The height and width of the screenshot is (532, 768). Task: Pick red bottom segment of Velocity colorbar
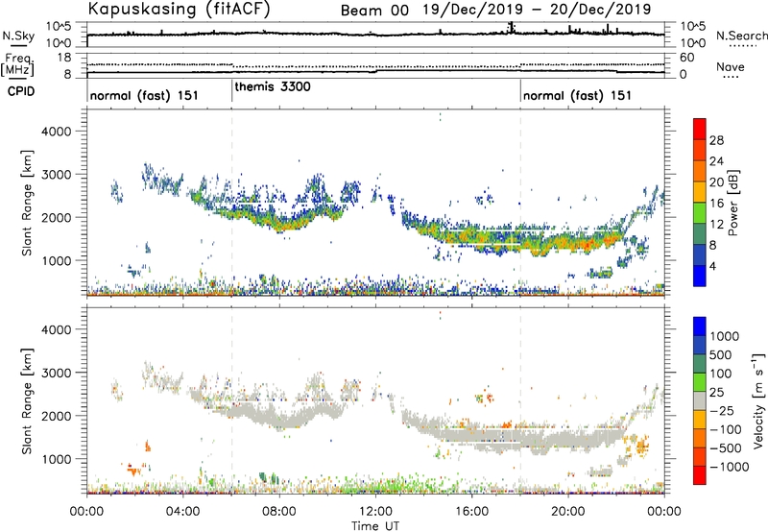[700, 475]
